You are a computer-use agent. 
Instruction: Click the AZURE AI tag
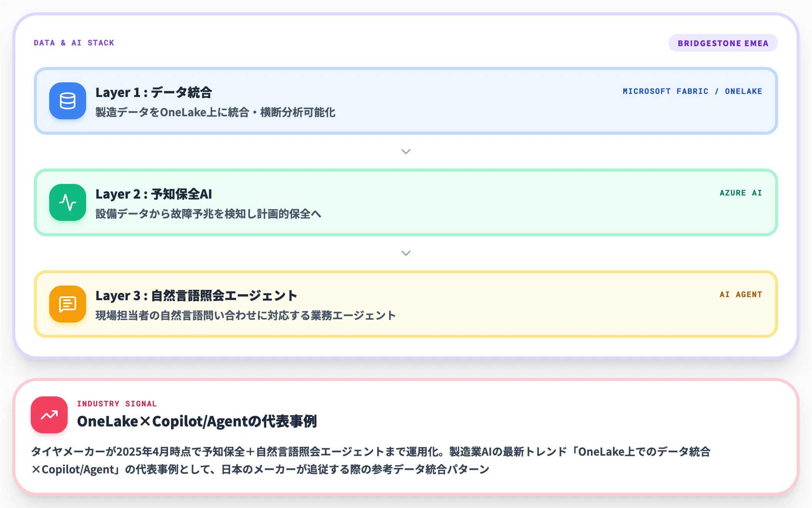click(x=741, y=193)
